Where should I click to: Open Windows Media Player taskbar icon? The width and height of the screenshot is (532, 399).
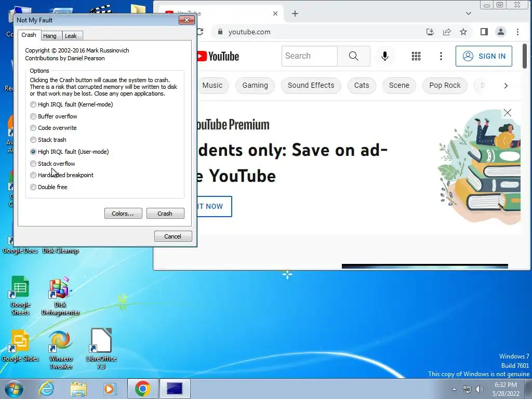pos(110,389)
